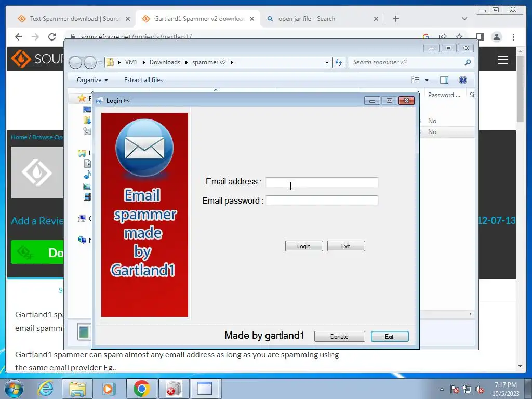The height and width of the screenshot is (399, 532).
Task: Click the 'Password ...' column header
Action: pos(444,95)
